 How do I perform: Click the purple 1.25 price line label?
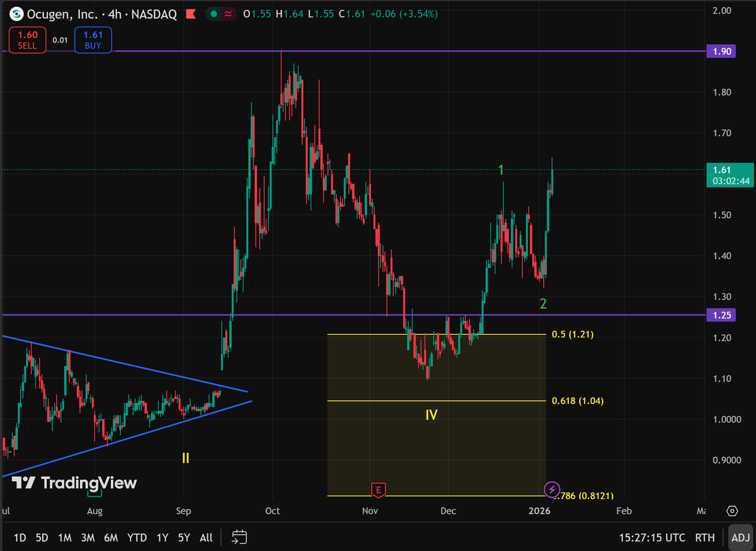click(x=723, y=315)
